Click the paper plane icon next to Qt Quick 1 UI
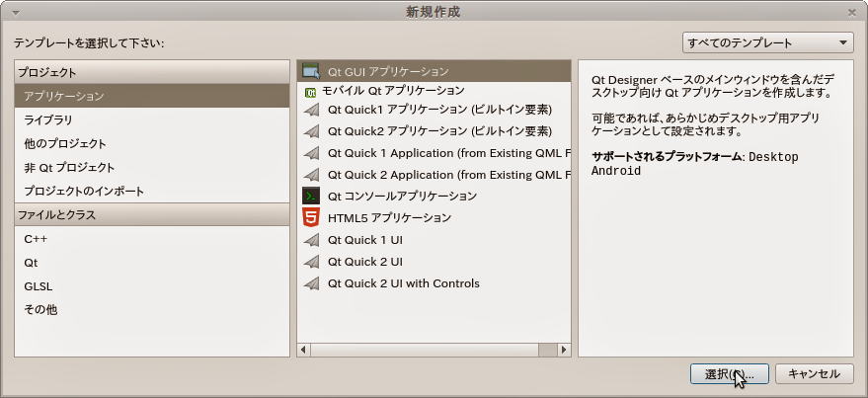 tap(312, 240)
